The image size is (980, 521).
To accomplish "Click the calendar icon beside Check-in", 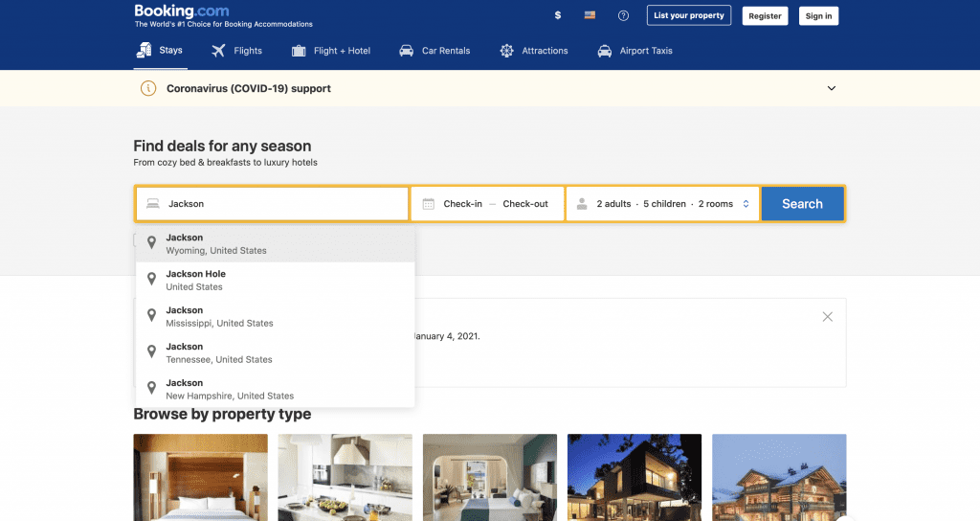I will (428, 204).
